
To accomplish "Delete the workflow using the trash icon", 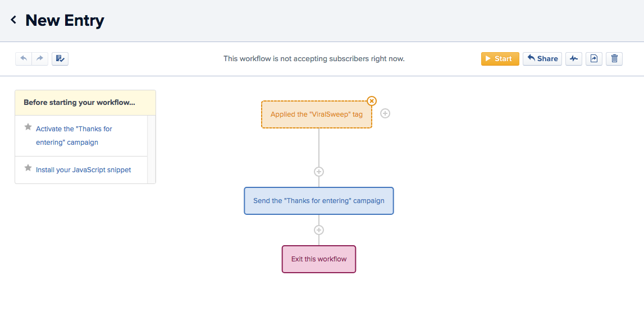I will (614, 58).
